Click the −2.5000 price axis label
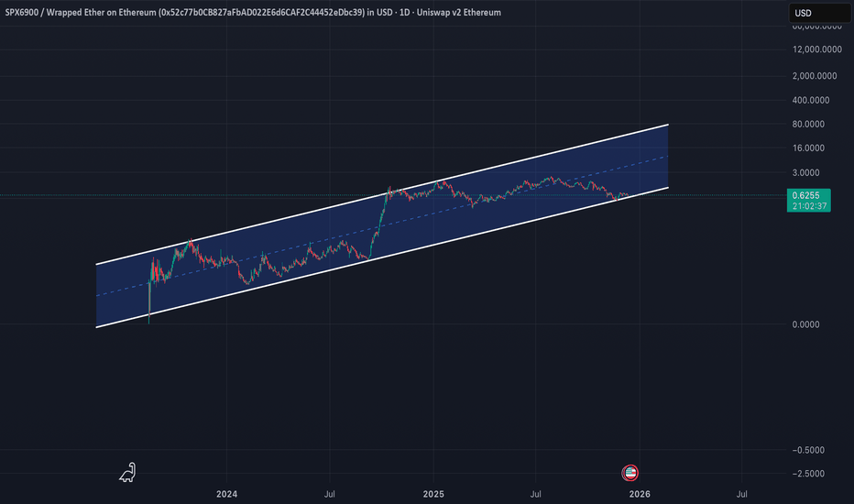The height and width of the screenshot is (504, 854). (x=808, y=474)
